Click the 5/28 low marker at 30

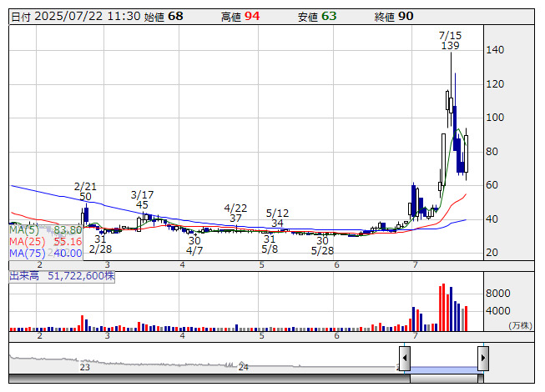point(322,245)
